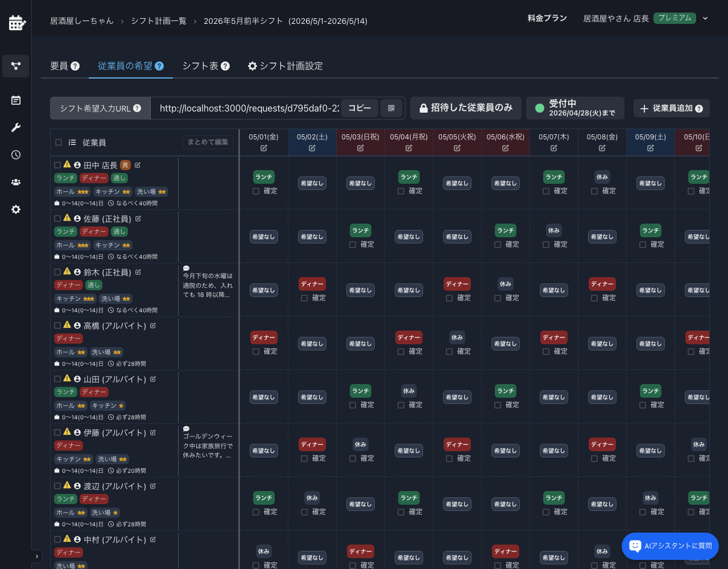The image size is (728, 569).
Task: Switch to the シフト表 tab
Action: coord(201,66)
